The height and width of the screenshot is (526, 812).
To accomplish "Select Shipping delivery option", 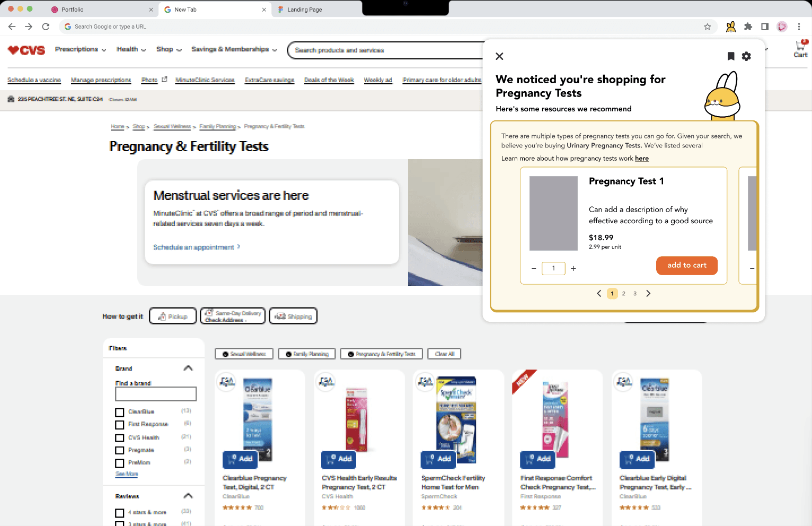I will click(x=293, y=316).
